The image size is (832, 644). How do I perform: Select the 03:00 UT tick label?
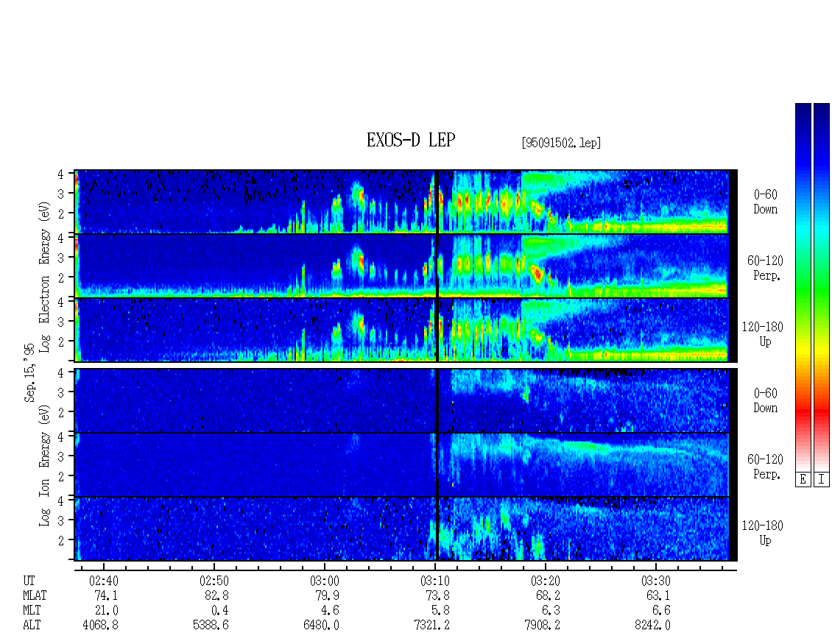tap(325, 581)
